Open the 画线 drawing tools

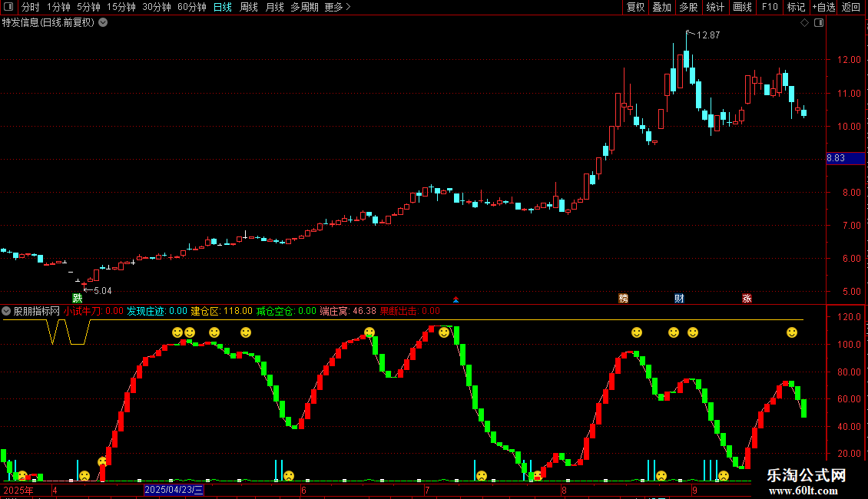pyautogui.click(x=742, y=7)
